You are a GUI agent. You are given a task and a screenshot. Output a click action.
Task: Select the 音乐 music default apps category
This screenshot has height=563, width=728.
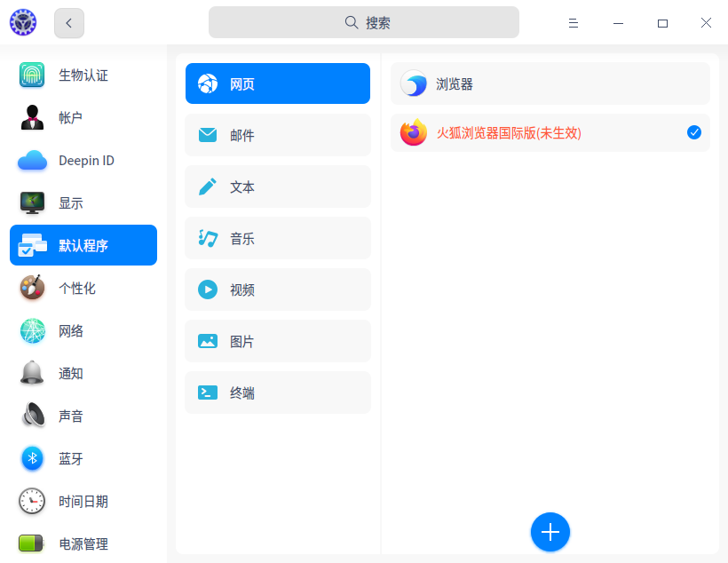pos(277,238)
